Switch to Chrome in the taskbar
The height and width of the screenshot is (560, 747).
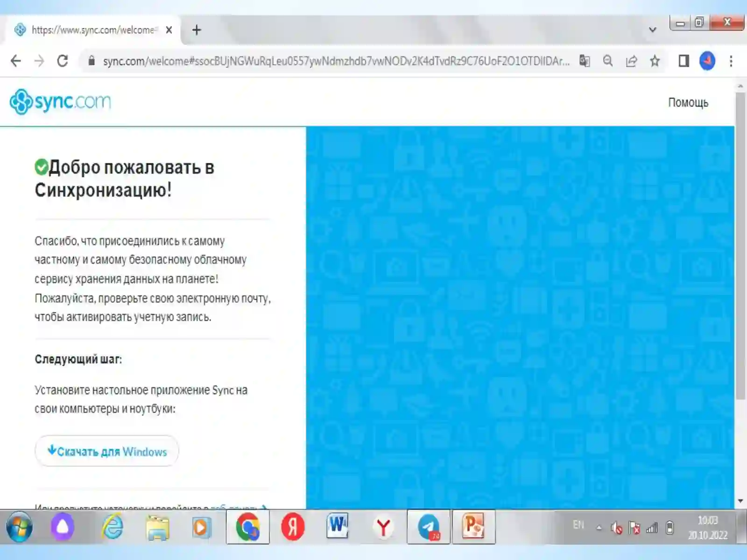click(x=248, y=527)
